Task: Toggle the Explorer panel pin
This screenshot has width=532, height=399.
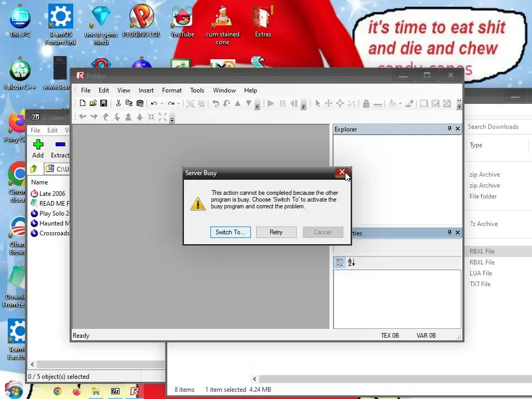Action: pyautogui.click(x=449, y=129)
